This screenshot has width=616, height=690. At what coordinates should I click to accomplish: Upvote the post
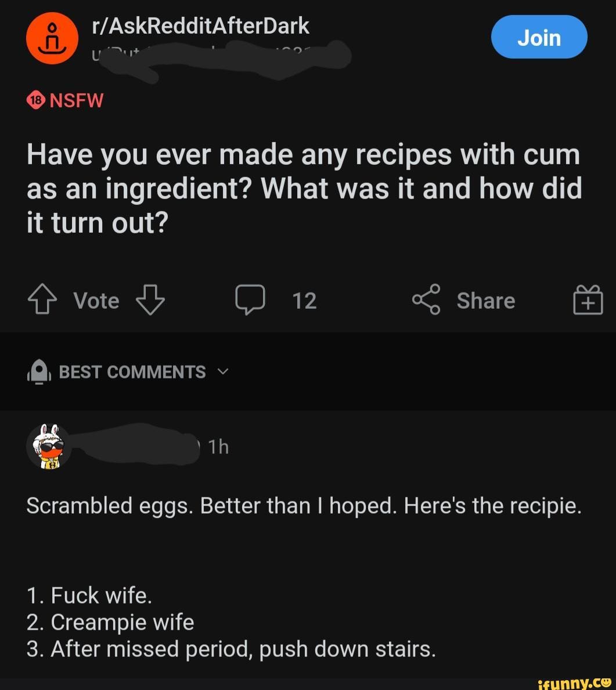[x=42, y=299]
